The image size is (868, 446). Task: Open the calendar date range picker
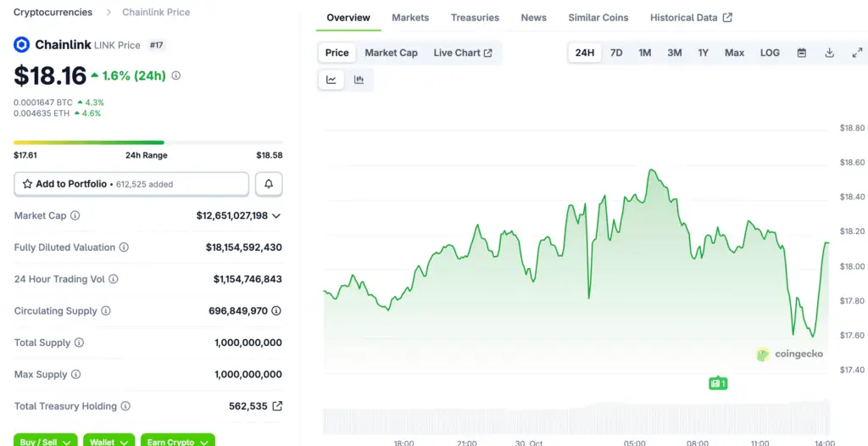click(x=802, y=53)
